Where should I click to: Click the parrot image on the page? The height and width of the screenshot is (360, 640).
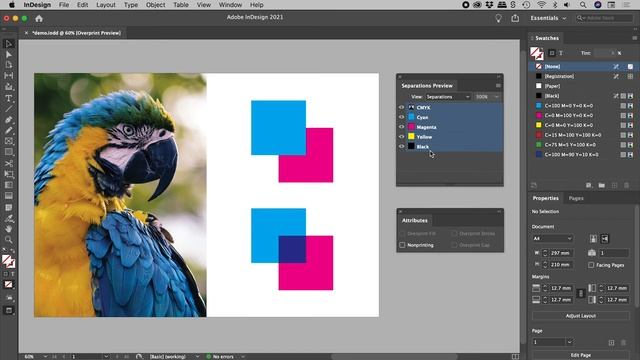coord(120,195)
